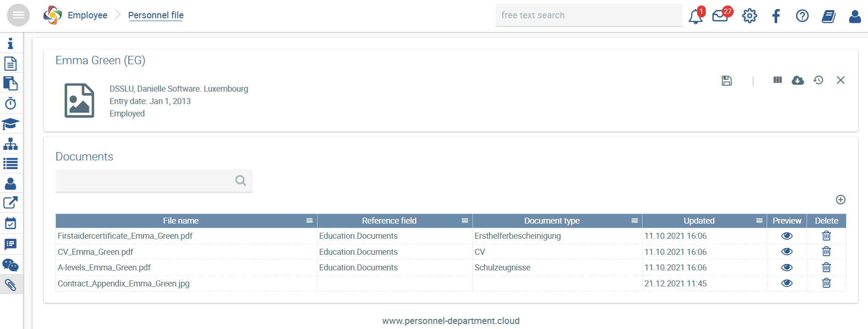Preview A-levels_Emma_Green.pdf
The height and width of the screenshot is (329, 868).
787,268
